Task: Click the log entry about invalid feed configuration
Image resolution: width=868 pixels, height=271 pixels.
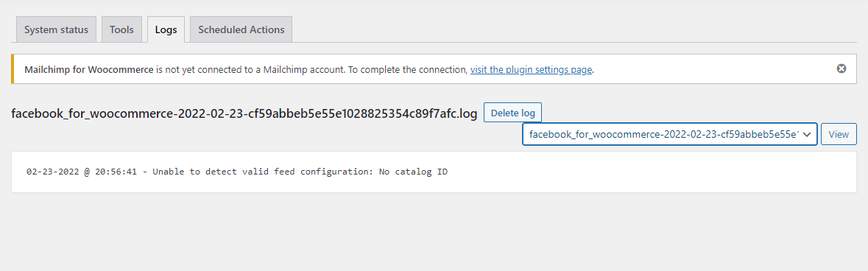Action: [237, 172]
